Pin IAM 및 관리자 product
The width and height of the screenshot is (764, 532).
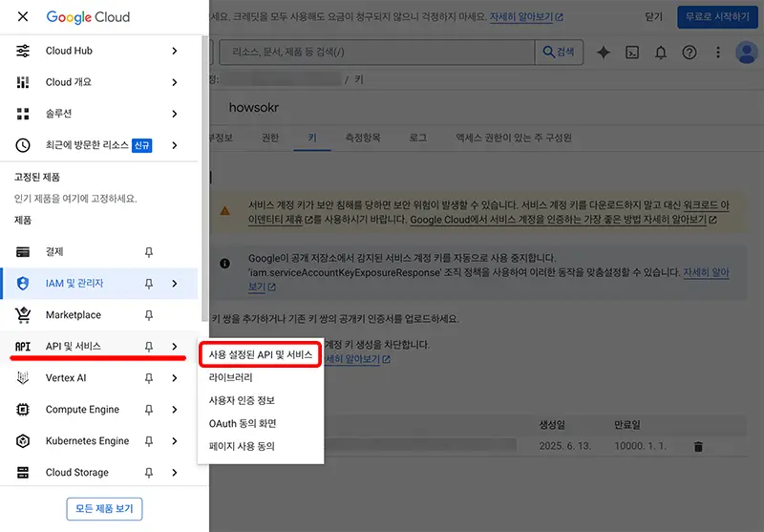click(x=149, y=284)
